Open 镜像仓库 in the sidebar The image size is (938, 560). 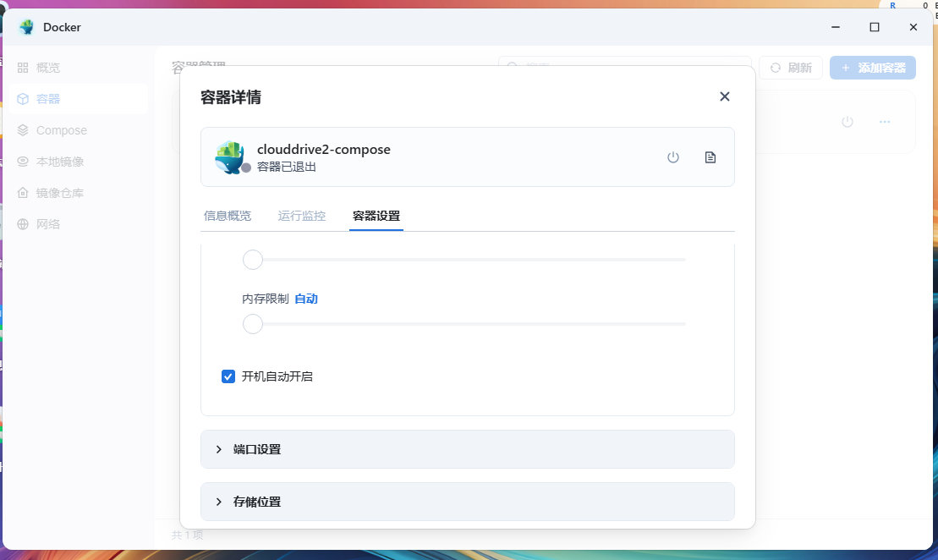coord(59,193)
